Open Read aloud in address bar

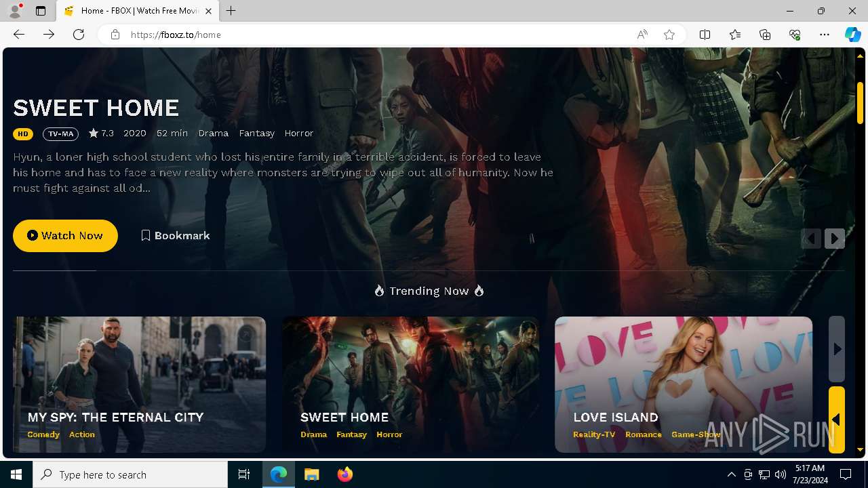pyautogui.click(x=642, y=35)
